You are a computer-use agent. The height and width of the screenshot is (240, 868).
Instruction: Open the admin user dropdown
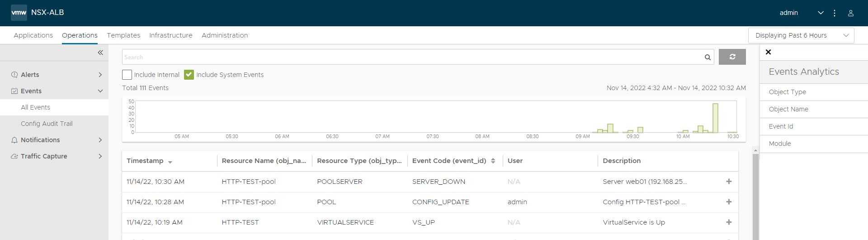(x=802, y=13)
